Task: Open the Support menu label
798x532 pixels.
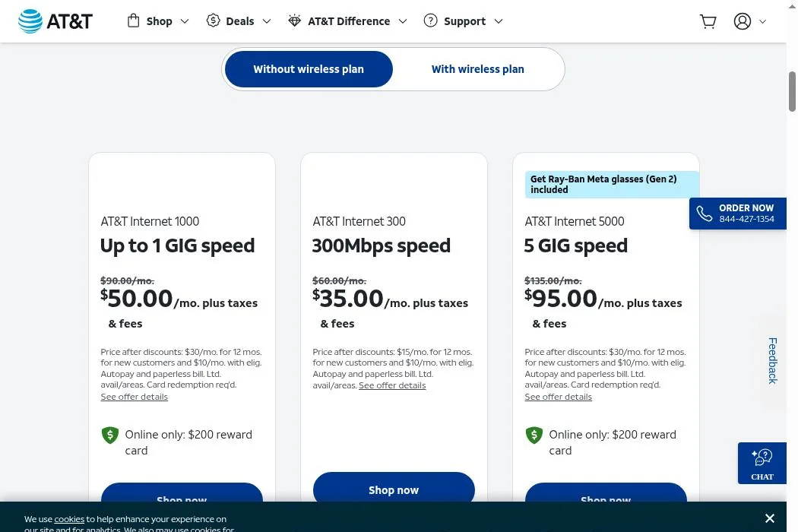Action: tap(464, 21)
